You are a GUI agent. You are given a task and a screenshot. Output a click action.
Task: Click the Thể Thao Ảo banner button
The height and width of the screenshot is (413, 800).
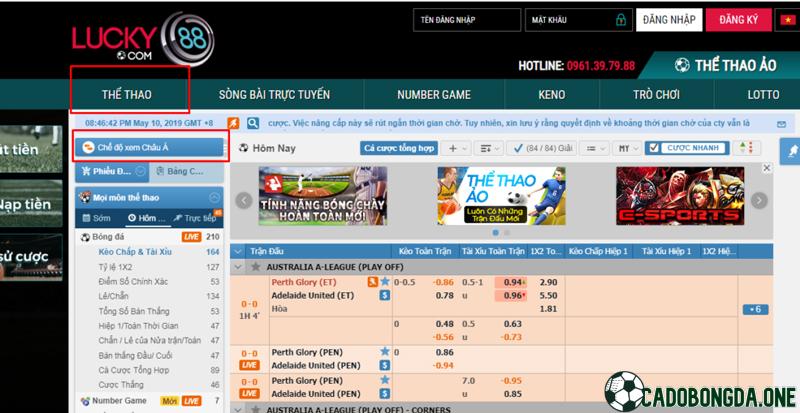(725, 65)
